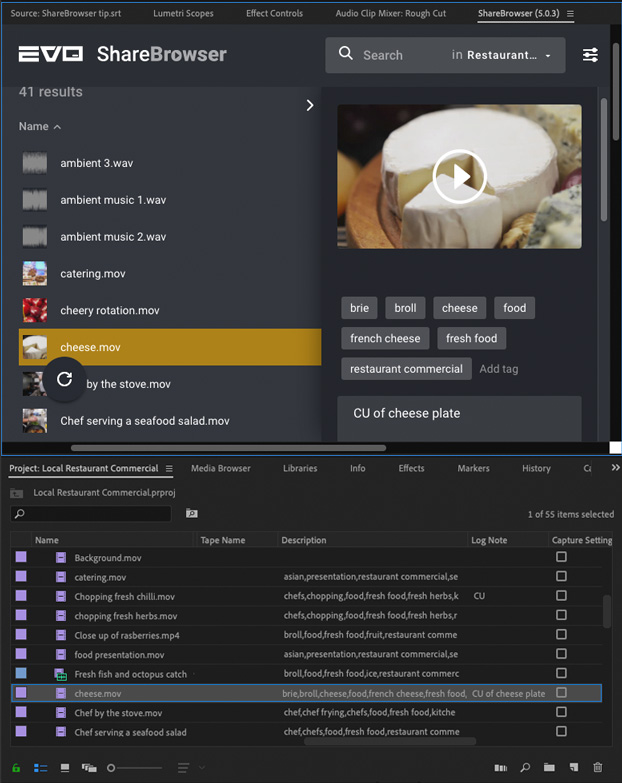Click the restaurant commercial tag

(x=406, y=369)
